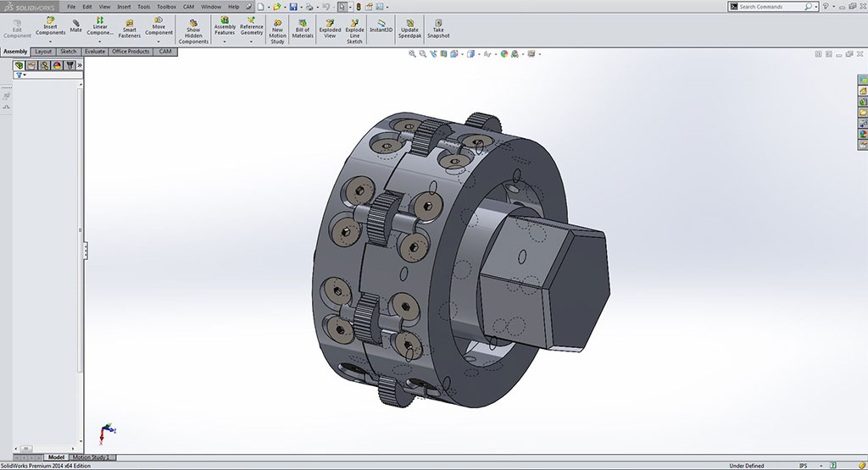The width and height of the screenshot is (868, 470).
Task: Open the Bill of Materials tool
Action: pyautogui.click(x=303, y=29)
